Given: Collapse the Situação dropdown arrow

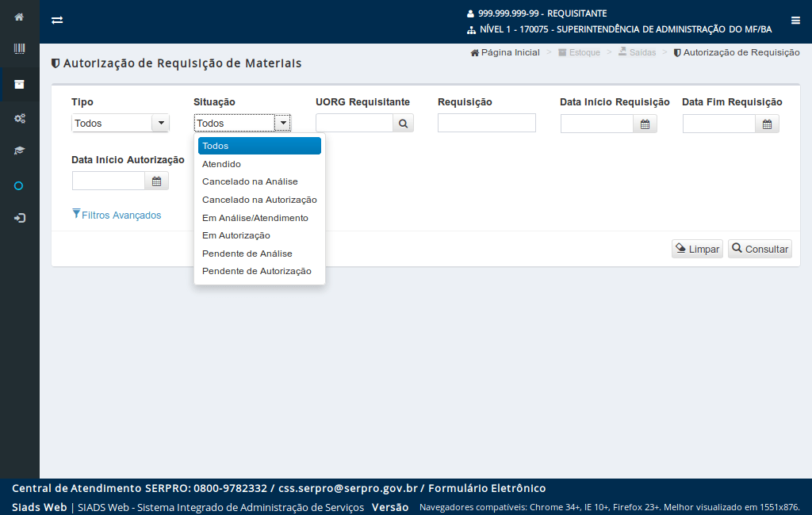Looking at the screenshot, I should pos(283,123).
